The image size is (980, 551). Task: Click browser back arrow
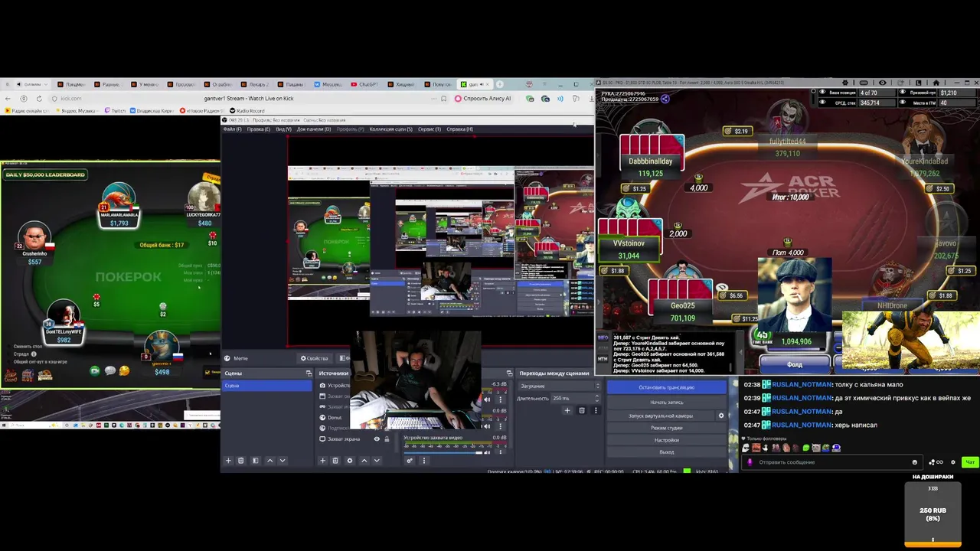tap(8, 99)
